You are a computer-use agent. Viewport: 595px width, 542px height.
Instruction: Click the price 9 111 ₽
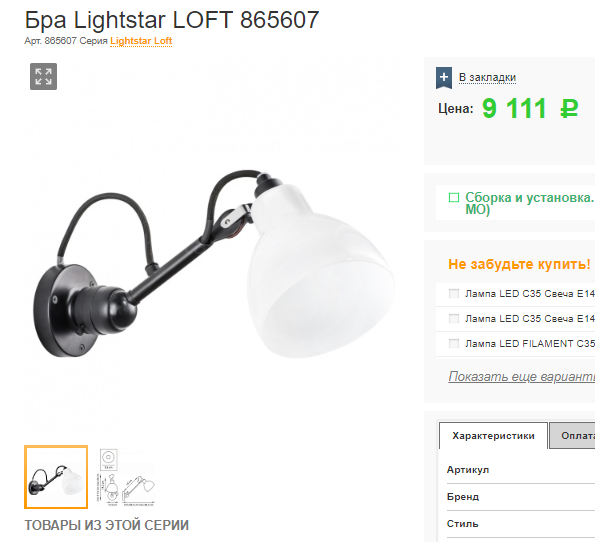tap(530, 109)
